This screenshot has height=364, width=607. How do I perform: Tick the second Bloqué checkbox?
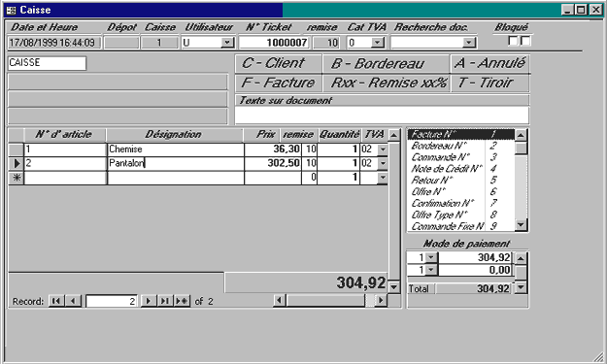(525, 41)
